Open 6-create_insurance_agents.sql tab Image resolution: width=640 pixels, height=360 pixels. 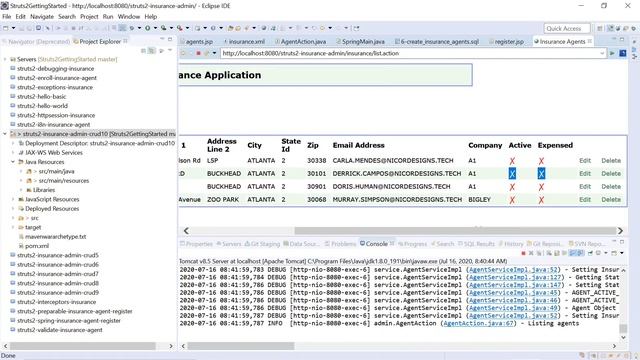point(437,42)
